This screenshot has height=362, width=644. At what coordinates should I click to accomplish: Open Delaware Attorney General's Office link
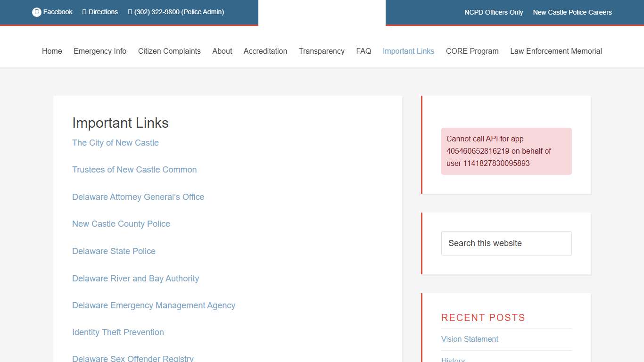(x=138, y=197)
